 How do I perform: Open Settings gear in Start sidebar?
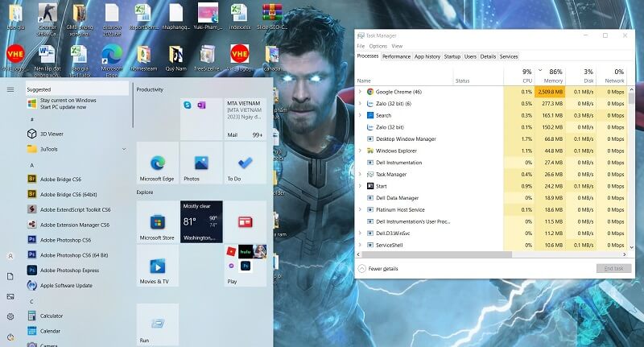[x=10, y=316]
